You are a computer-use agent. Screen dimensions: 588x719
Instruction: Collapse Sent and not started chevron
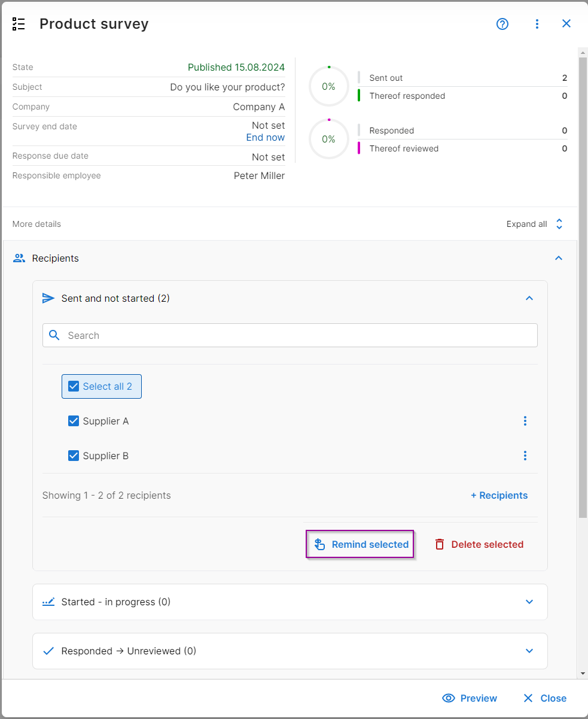pyautogui.click(x=529, y=298)
